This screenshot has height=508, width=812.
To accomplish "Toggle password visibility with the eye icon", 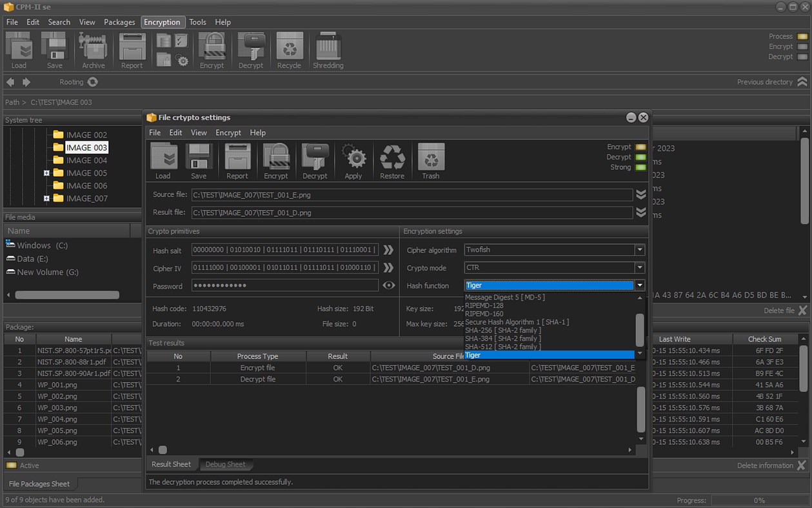I will click(388, 286).
